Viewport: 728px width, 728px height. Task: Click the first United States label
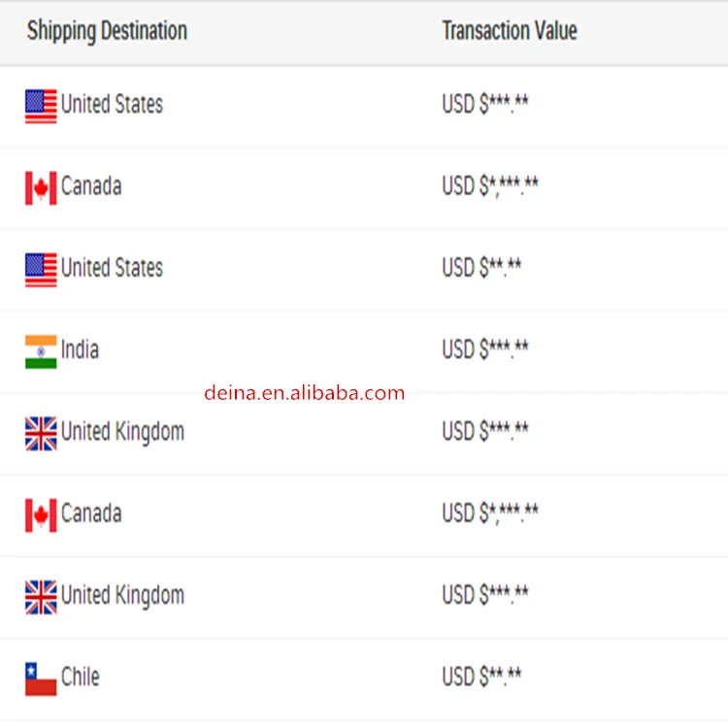[112, 104]
